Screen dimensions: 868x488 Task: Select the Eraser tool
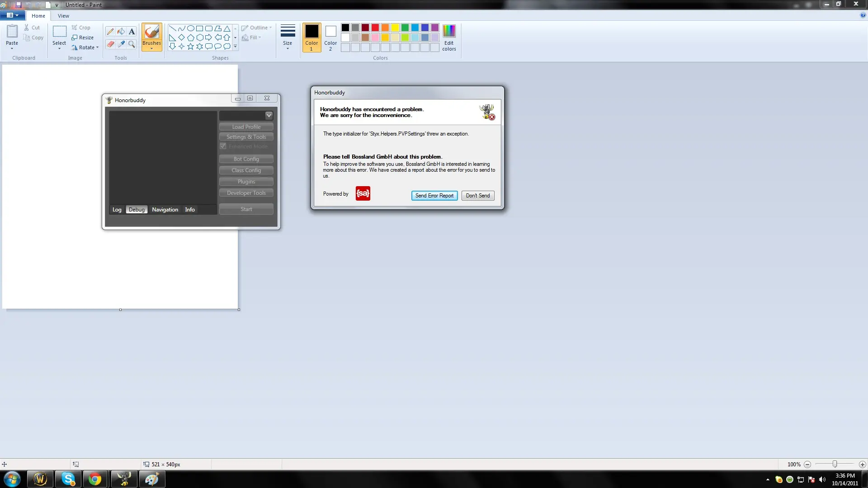tap(110, 44)
